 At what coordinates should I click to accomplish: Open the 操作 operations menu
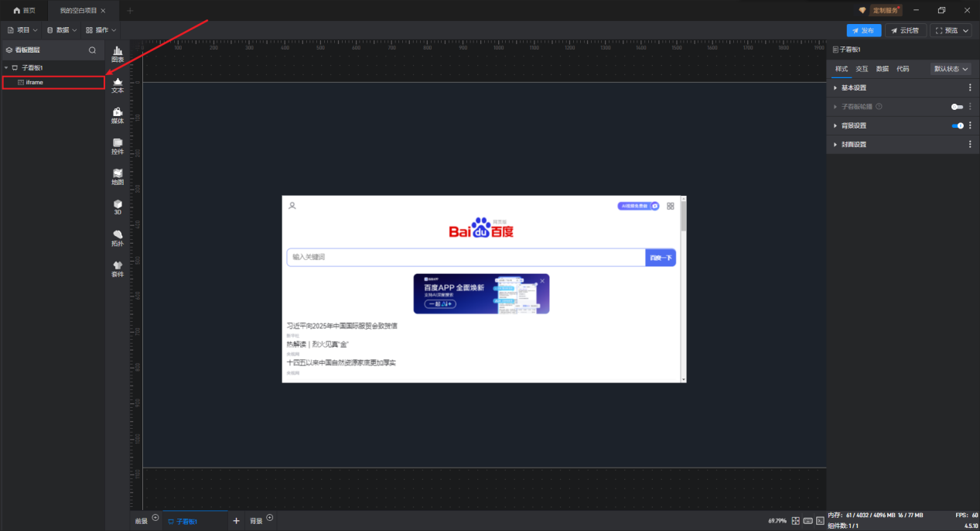click(101, 30)
